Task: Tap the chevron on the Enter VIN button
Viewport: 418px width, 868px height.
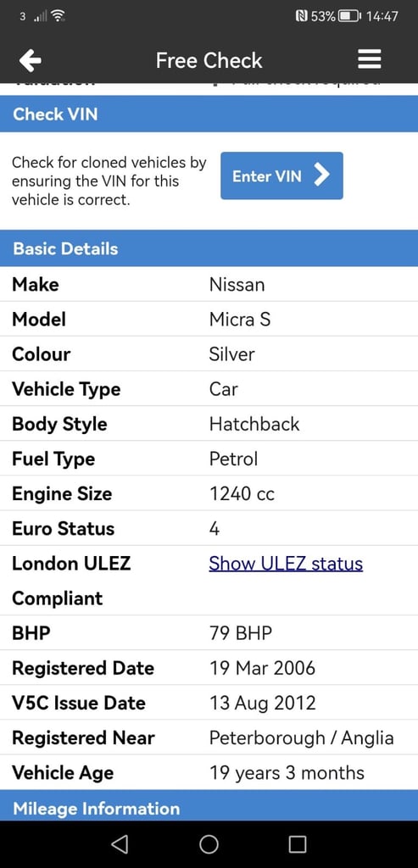Action: click(x=321, y=175)
